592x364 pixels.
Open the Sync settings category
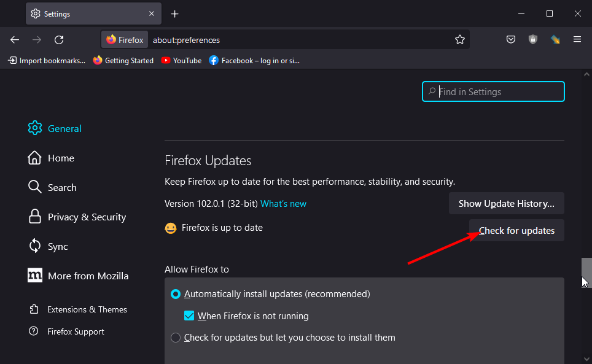tap(48, 246)
